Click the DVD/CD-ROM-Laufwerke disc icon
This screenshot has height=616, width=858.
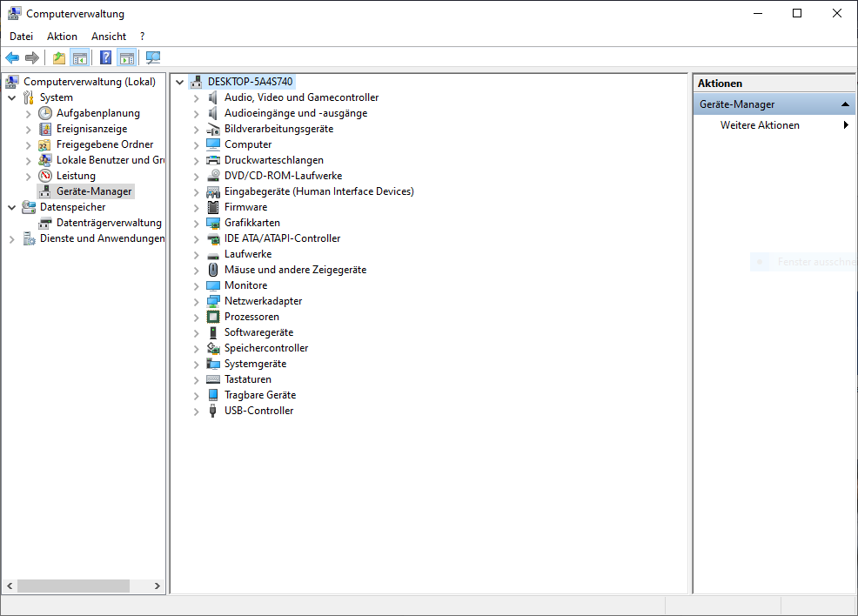click(x=213, y=176)
